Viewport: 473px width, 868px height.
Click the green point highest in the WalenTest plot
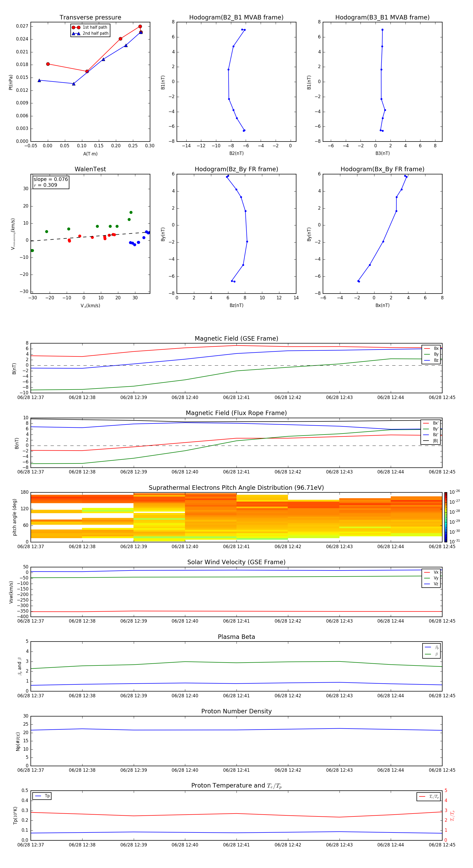click(131, 212)
